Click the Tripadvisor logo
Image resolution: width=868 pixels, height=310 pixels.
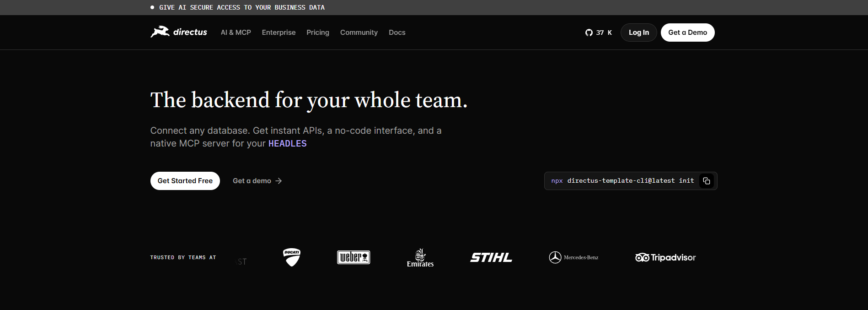tap(665, 257)
